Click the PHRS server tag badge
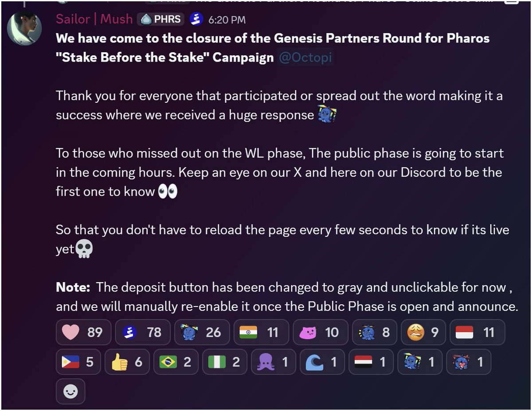Image resolution: width=532 pixels, height=411 pixels. (161, 19)
